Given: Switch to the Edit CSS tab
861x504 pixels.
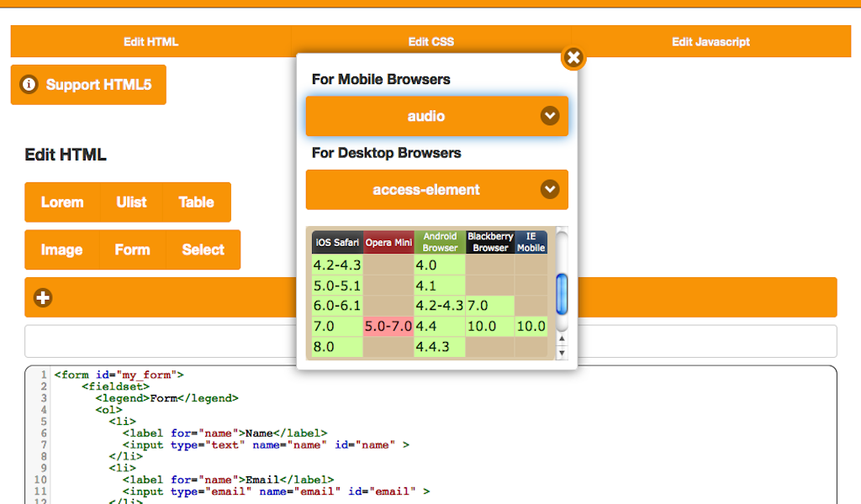Looking at the screenshot, I should coord(431,41).
